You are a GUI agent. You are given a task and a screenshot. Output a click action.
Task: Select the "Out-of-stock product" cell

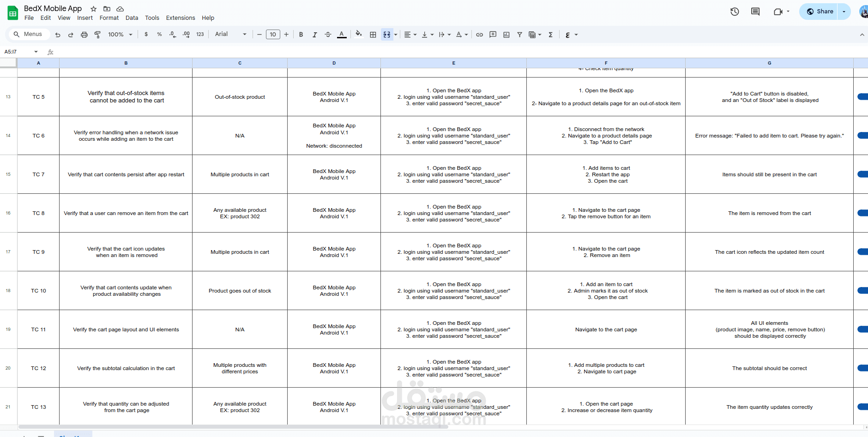point(240,97)
